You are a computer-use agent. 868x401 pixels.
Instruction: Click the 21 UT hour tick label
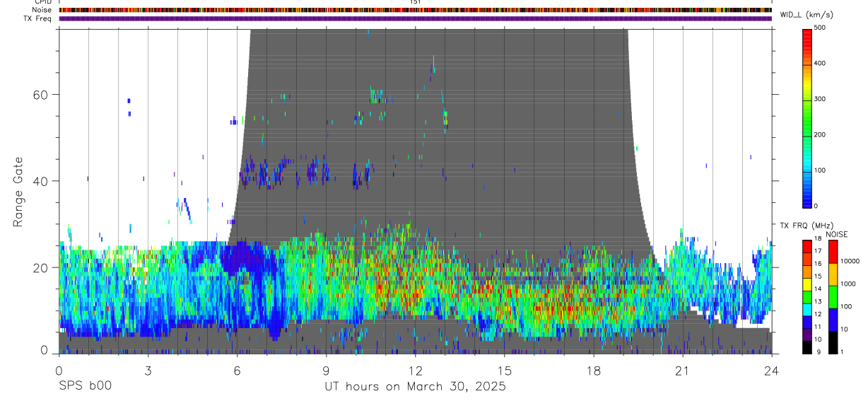click(682, 370)
